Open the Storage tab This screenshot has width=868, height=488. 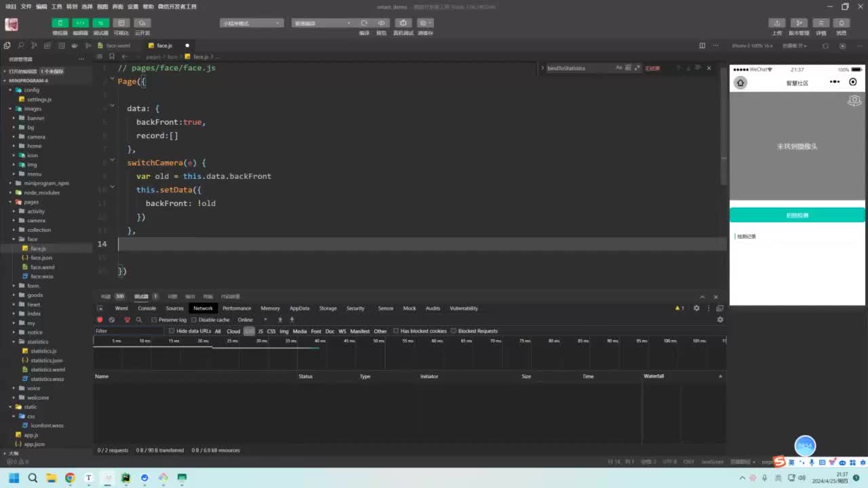coord(328,308)
